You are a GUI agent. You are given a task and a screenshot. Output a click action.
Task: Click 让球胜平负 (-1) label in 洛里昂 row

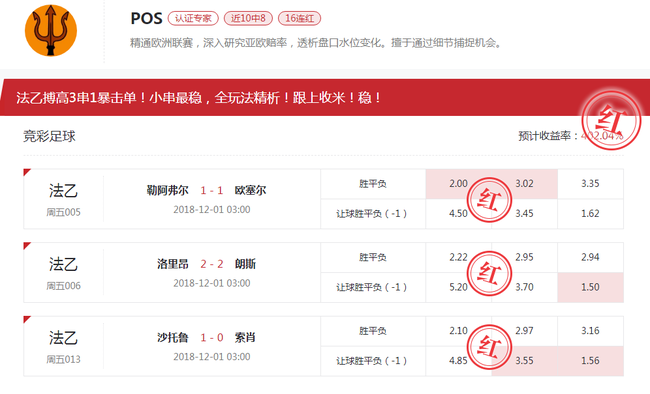(372, 287)
